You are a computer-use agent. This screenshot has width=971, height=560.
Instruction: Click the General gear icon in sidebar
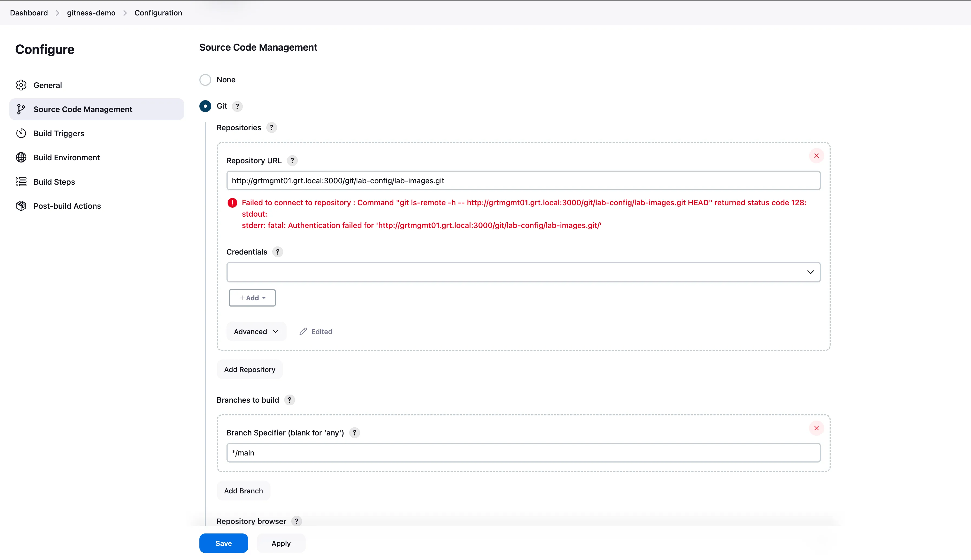point(21,85)
